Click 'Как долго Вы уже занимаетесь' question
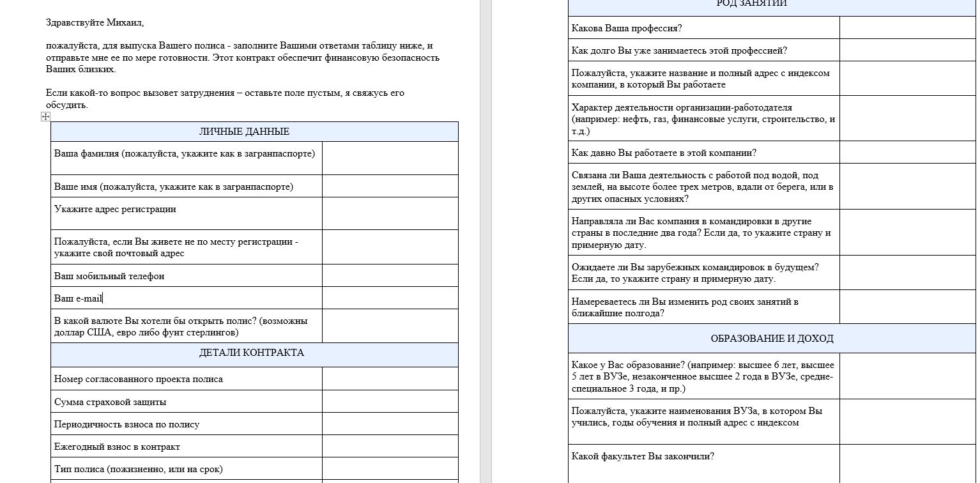980x483 pixels. [x=704, y=50]
